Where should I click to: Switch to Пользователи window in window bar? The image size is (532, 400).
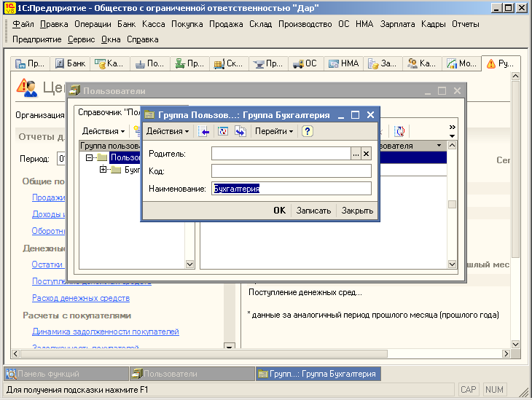[192, 374]
